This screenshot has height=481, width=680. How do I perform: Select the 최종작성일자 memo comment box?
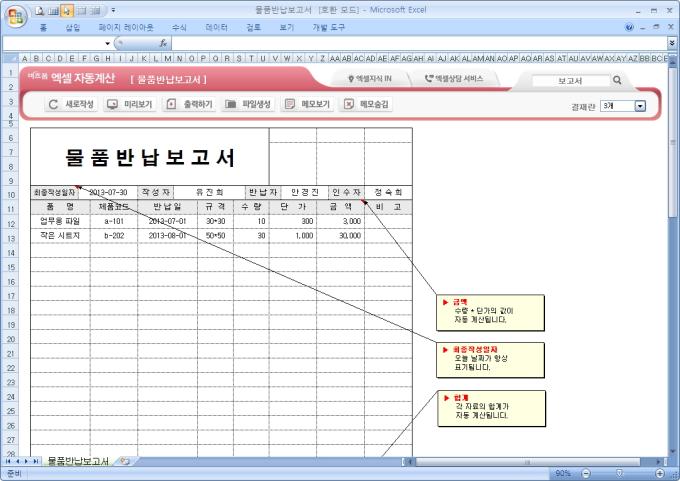(490, 360)
